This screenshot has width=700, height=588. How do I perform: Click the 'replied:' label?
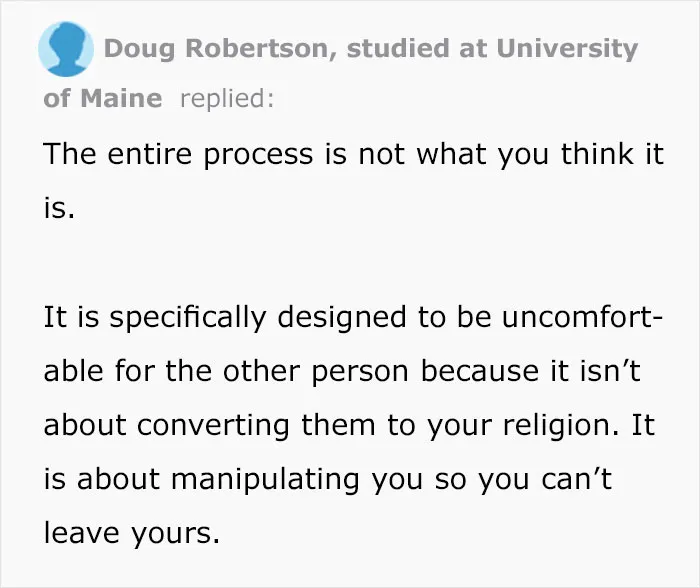pos(227,99)
